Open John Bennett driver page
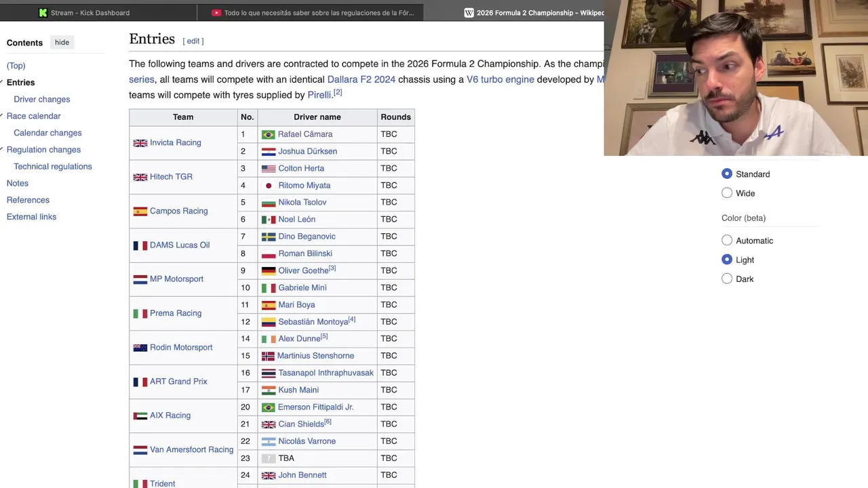Image resolution: width=868 pixels, height=488 pixels. (302, 475)
